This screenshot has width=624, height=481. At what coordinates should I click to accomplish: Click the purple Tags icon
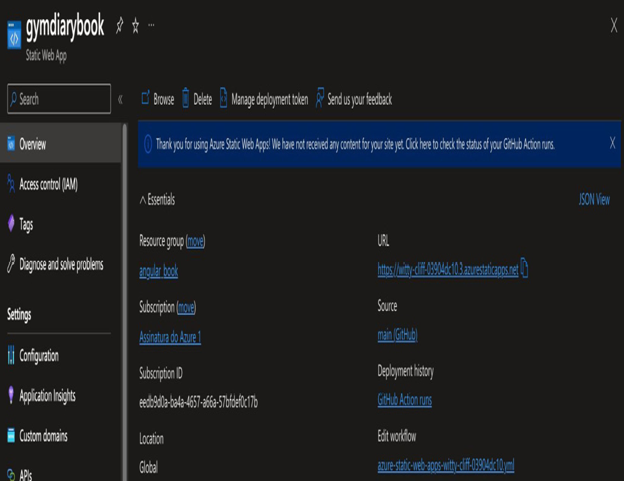pyautogui.click(x=11, y=223)
